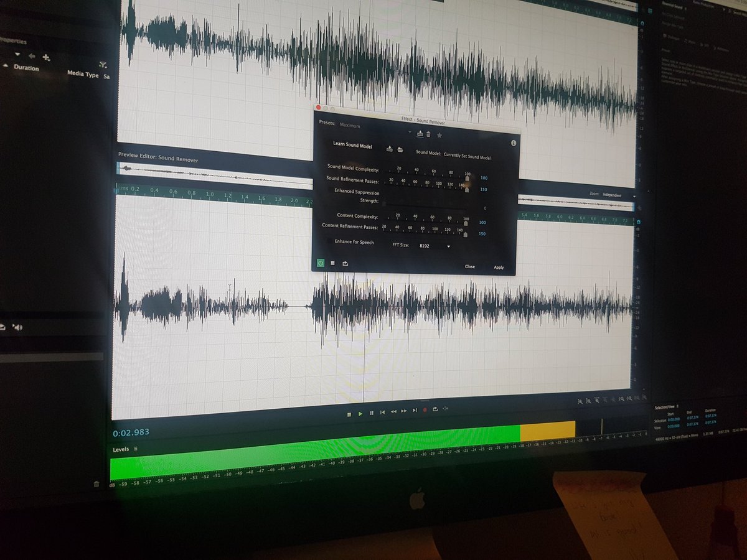Click the green levels meter bar
The height and width of the screenshot is (560, 747).
[x=314, y=451]
